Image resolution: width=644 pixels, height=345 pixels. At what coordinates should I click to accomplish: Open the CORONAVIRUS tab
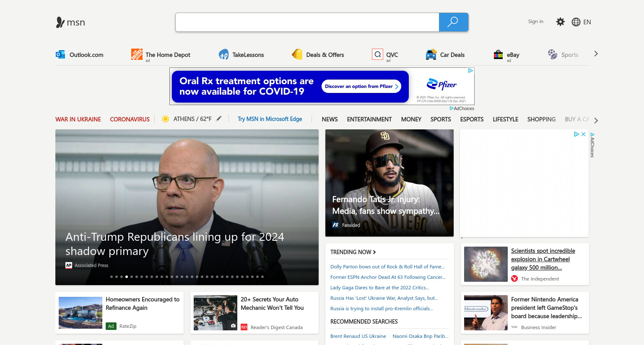pos(130,119)
